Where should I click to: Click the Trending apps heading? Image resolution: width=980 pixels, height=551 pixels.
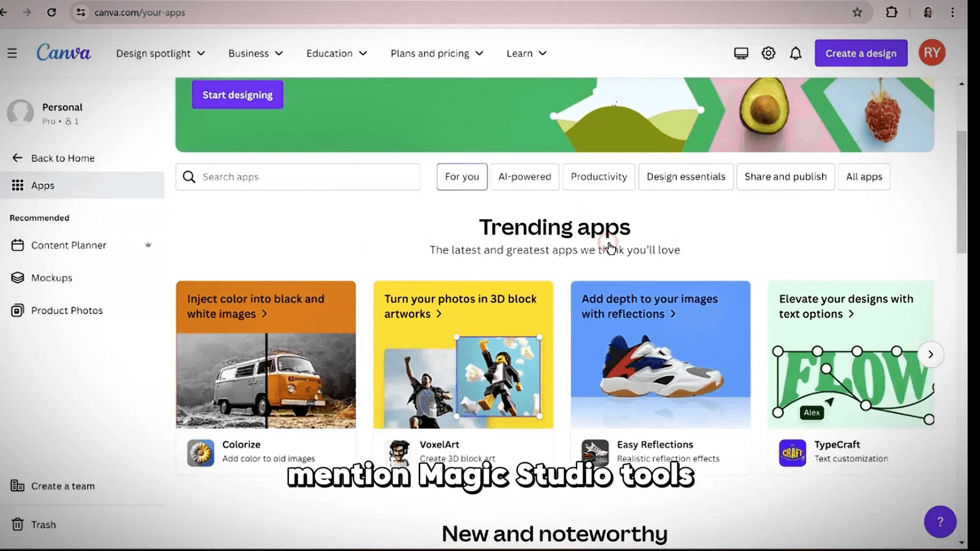[554, 227]
